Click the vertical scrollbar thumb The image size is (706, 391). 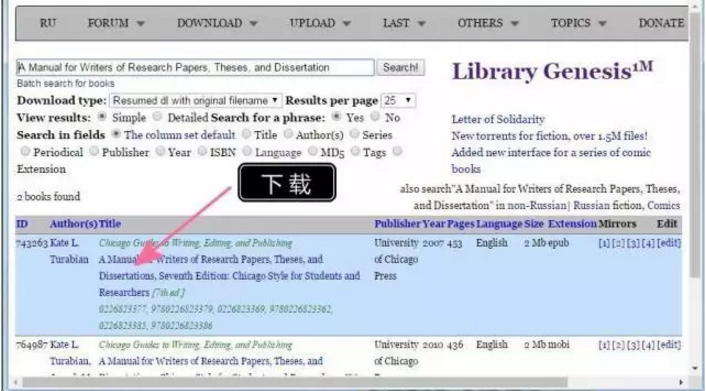click(x=695, y=144)
